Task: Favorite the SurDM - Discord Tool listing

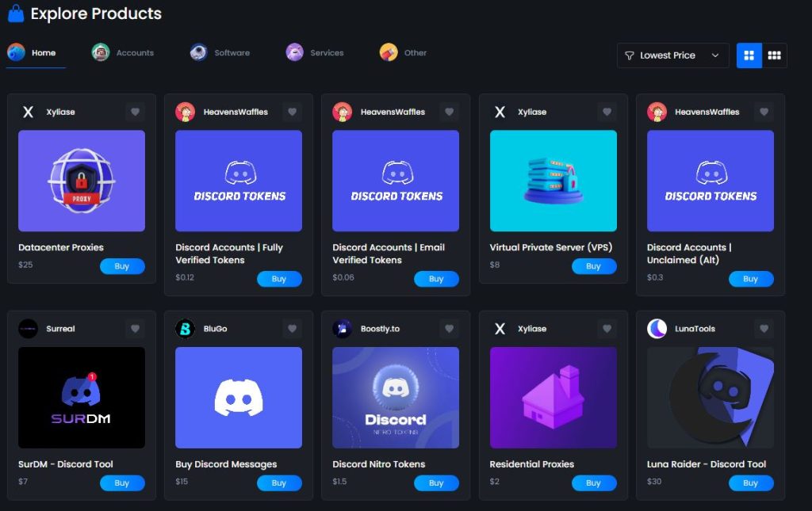Action: pos(135,328)
